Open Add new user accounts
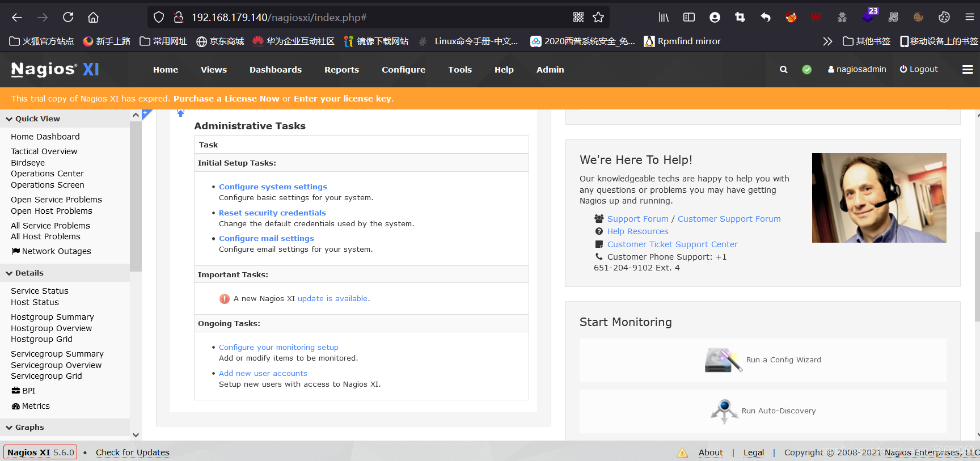 pyautogui.click(x=263, y=373)
